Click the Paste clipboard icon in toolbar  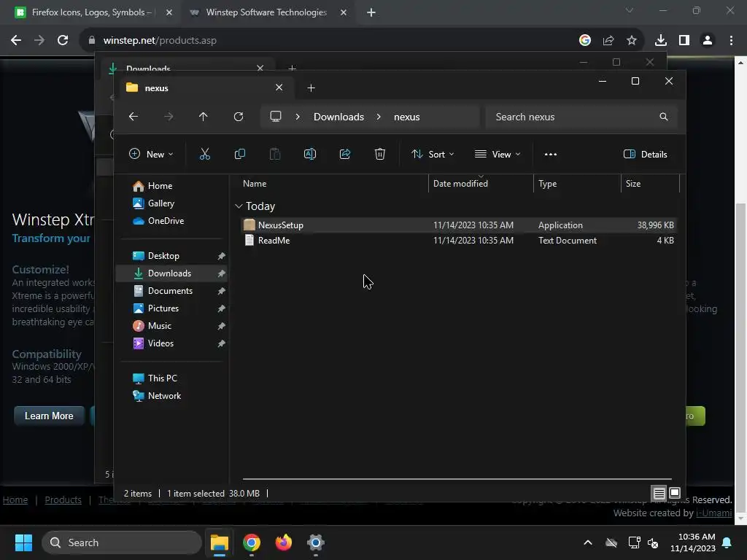pyautogui.click(x=275, y=154)
